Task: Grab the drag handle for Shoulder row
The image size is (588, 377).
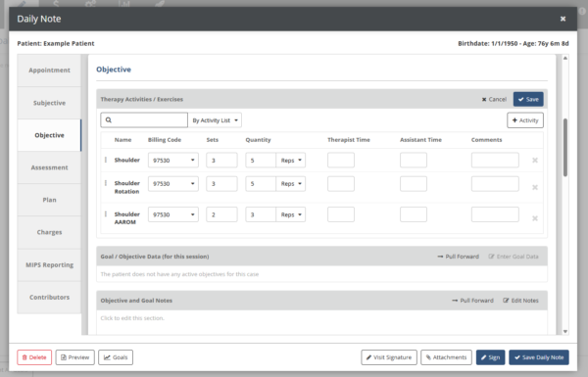Action: click(106, 160)
